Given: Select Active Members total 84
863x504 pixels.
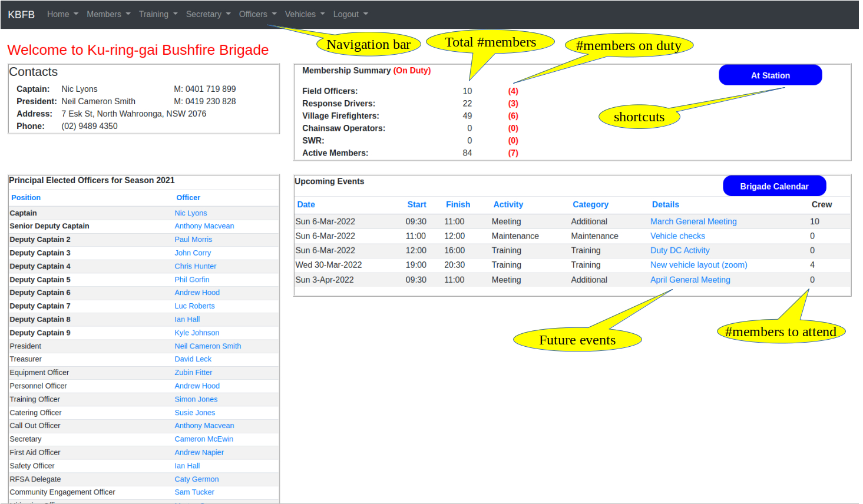Looking at the screenshot, I should (x=467, y=153).
